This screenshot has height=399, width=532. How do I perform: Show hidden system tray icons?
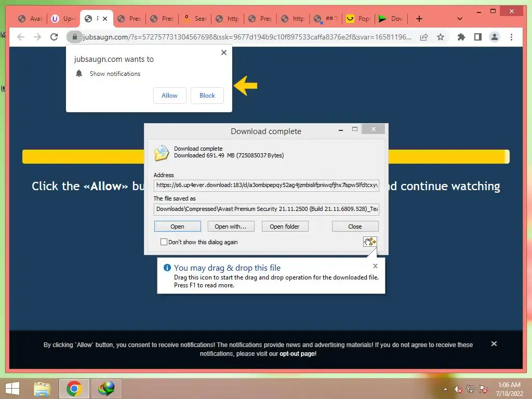pyautogui.click(x=445, y=389)
